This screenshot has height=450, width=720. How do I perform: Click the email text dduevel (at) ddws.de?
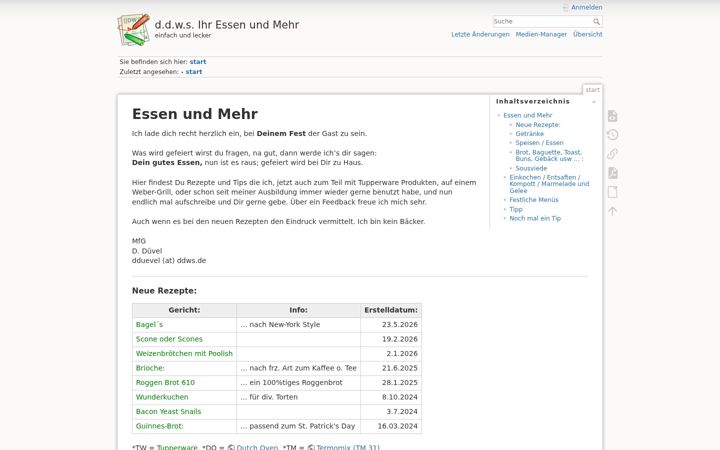[169, 261]
